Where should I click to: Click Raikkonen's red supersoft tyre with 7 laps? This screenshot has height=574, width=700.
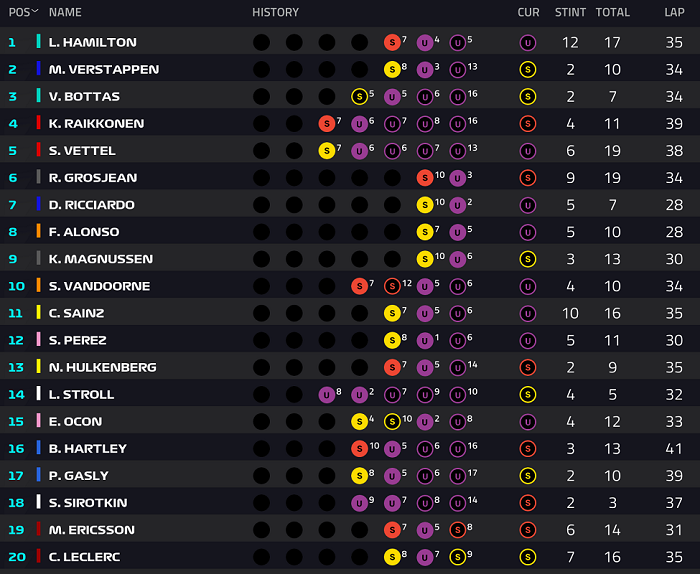coord(327,124)
